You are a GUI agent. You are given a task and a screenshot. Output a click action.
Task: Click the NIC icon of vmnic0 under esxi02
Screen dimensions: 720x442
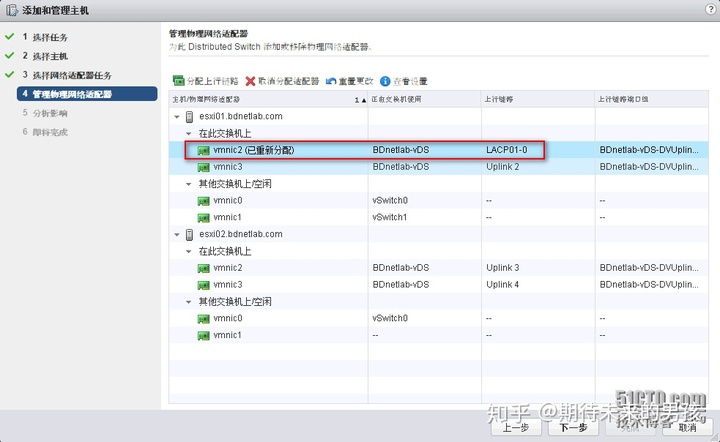(203, 319)
